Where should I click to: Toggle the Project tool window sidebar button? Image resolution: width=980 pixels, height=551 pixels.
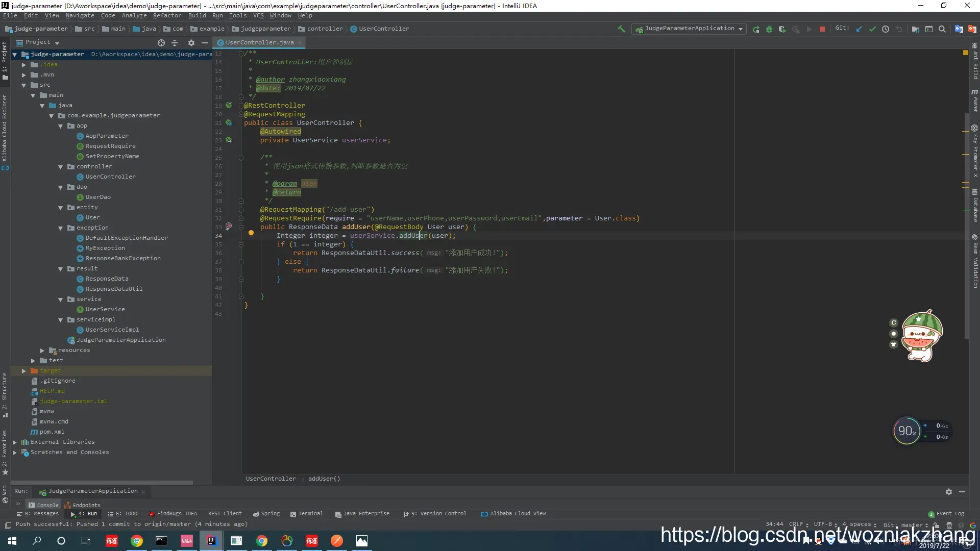click(x=5, y=60)
